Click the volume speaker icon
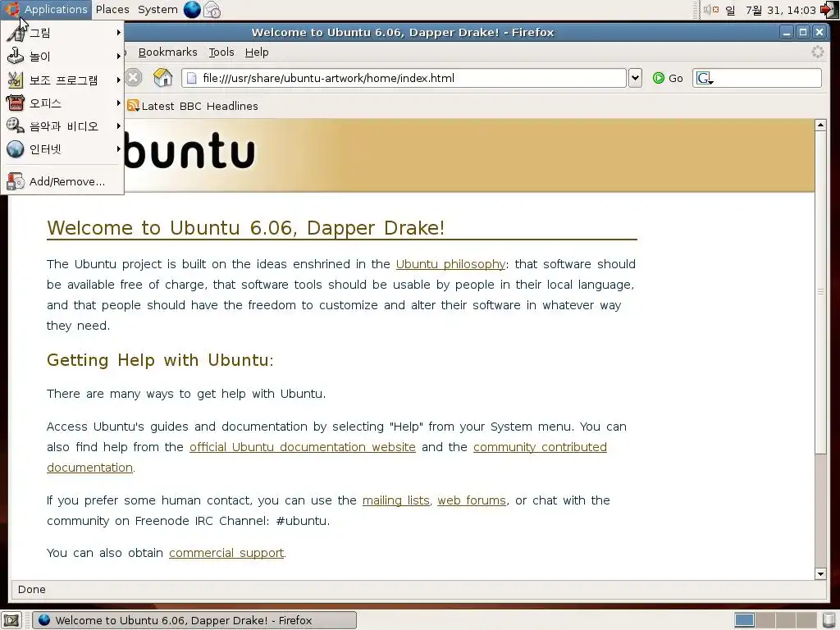 pyautogui.click(x=710, y=9)
